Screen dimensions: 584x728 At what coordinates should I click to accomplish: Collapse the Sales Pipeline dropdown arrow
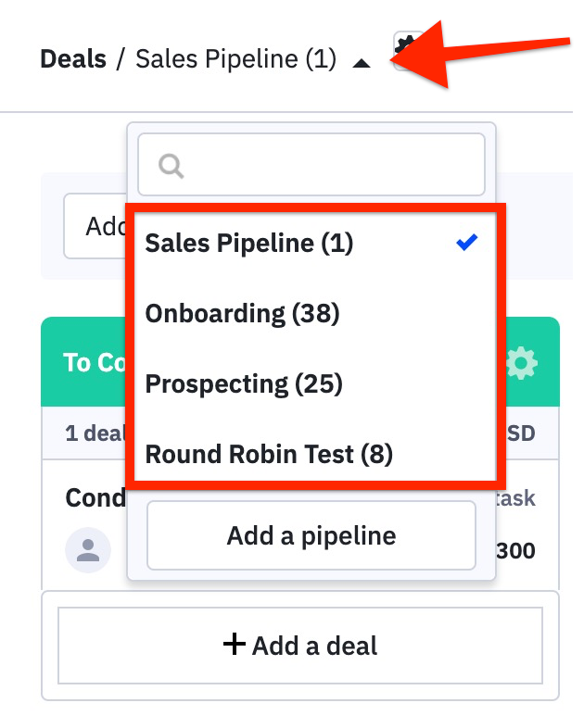[361, 63]
